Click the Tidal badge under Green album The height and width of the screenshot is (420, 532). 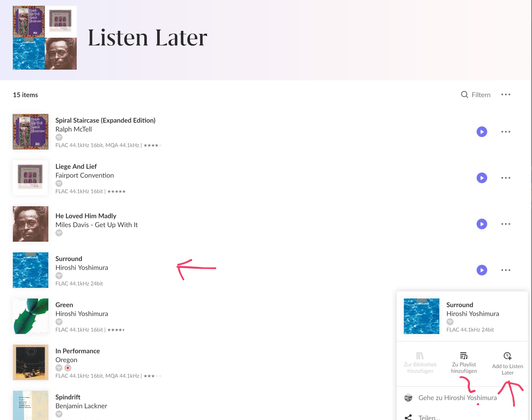(x=59, y=322)
